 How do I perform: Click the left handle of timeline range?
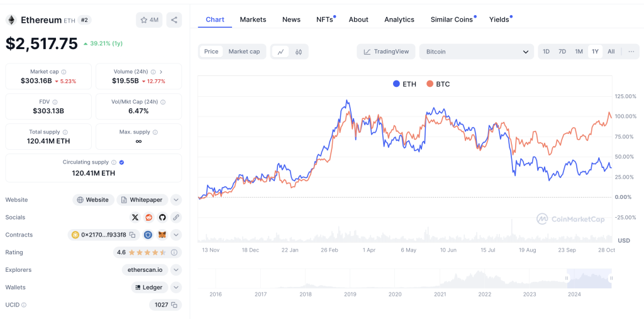(567, 278)
